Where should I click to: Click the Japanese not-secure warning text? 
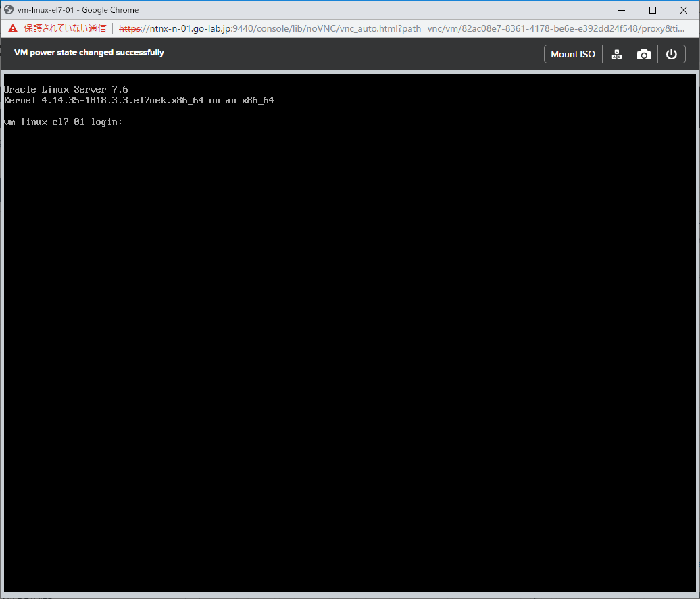pyautogui.click(x=65, y=28)
